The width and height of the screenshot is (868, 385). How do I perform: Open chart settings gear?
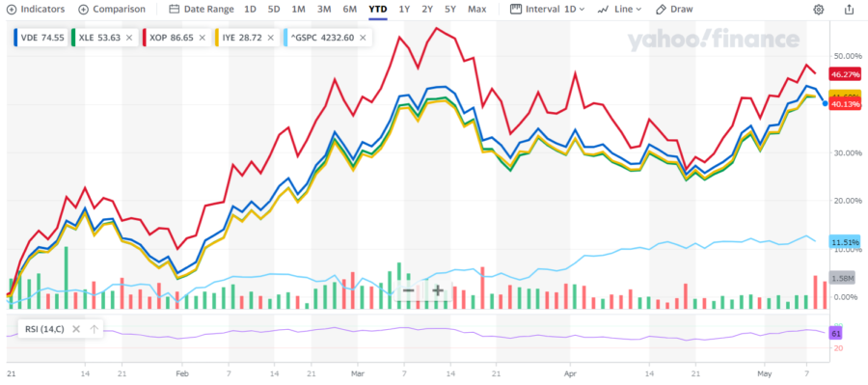818,10
